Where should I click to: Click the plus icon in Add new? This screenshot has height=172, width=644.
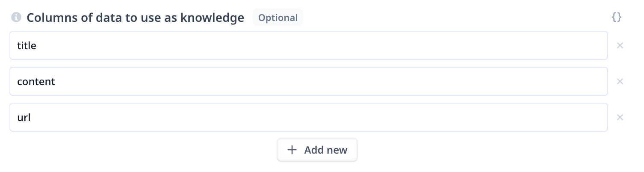tap(292, 150)
